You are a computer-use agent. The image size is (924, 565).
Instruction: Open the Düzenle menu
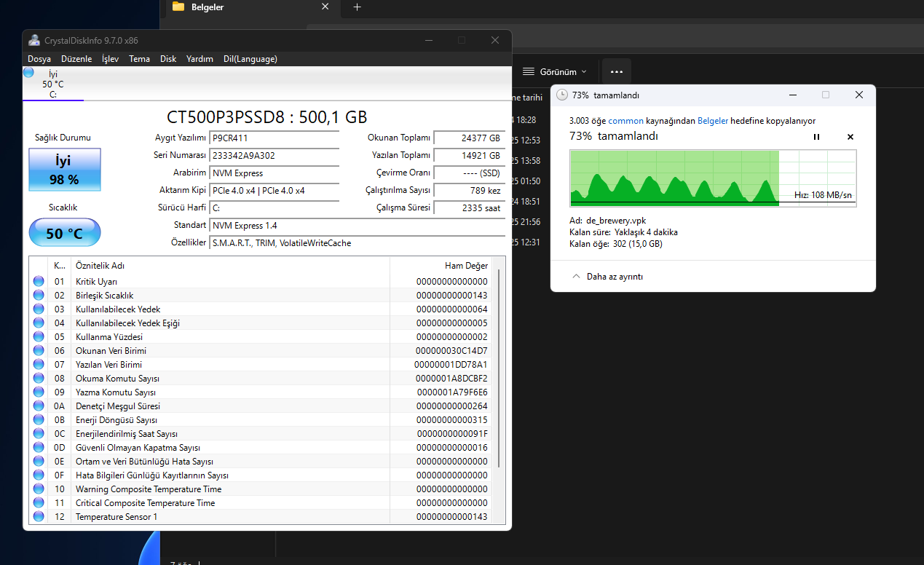click(x=76, y=59)
